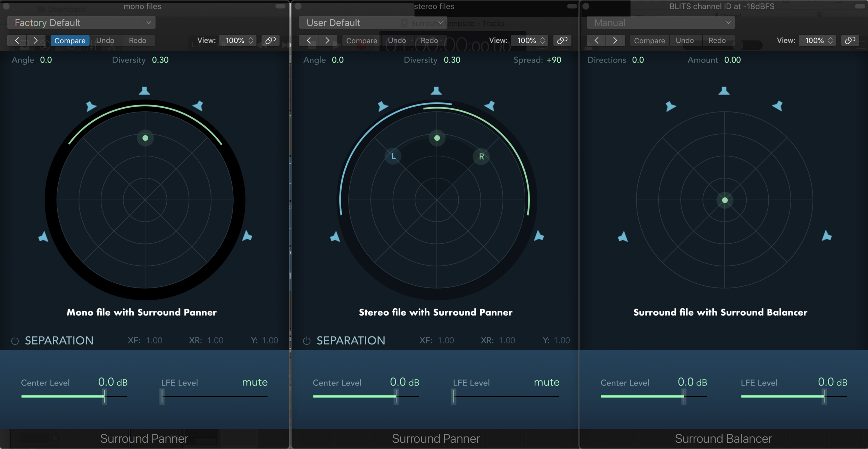Click the link icon in mono files window

(x=270, y=40)
